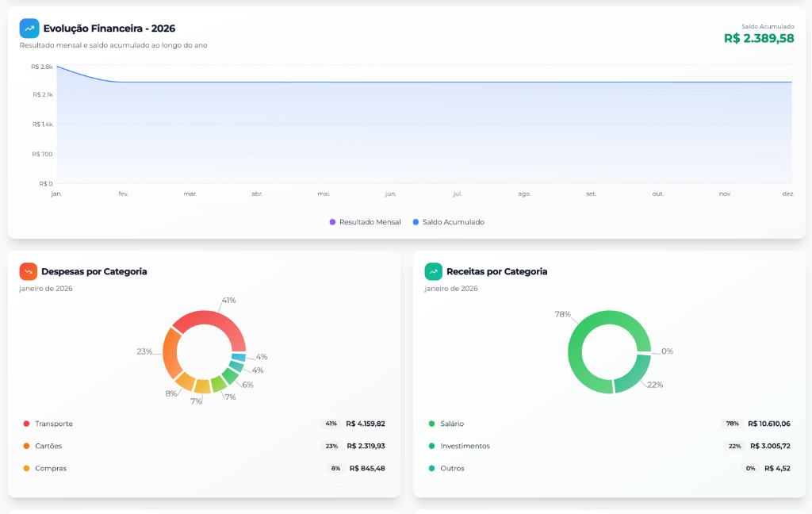Select the Transporte expense row label

tap(54, 424)
